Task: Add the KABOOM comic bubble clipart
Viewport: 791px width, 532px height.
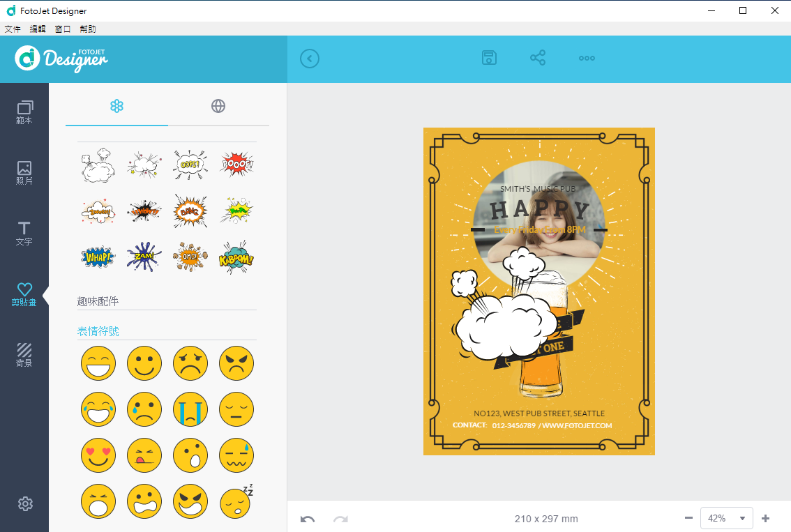Action: (x=236, y=257)
